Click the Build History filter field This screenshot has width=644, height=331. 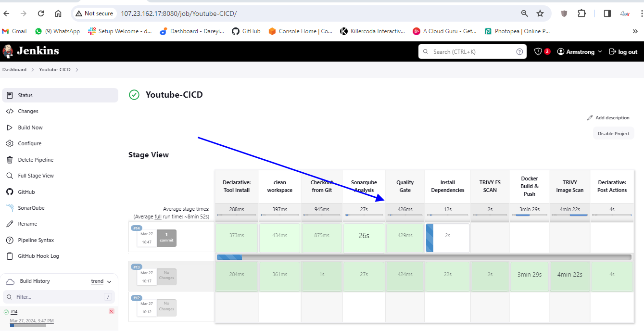click(58, 297)
